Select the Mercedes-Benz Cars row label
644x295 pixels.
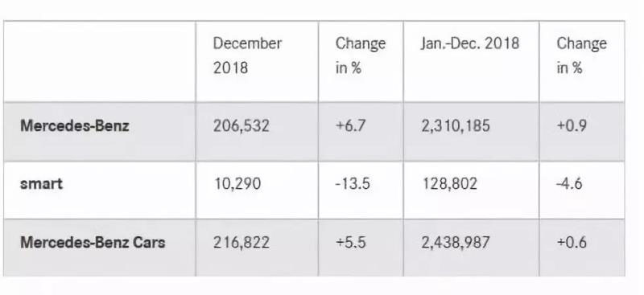(93, 242)
